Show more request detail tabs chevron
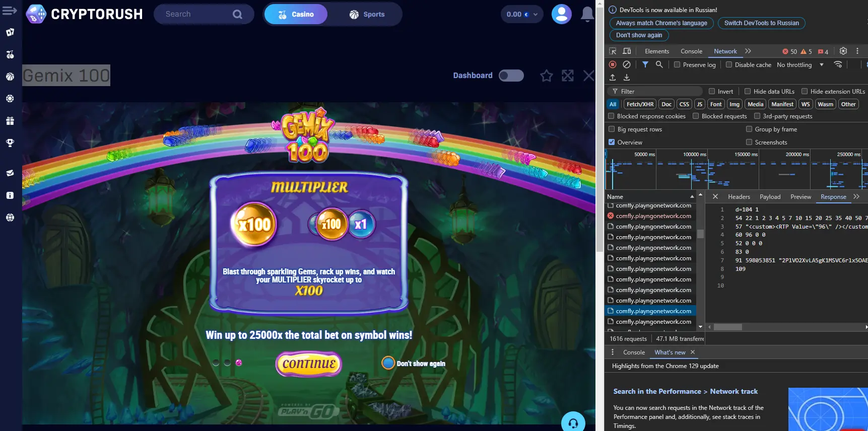The height and width of the screenshot is (431, 868). (x=856, y=196)
